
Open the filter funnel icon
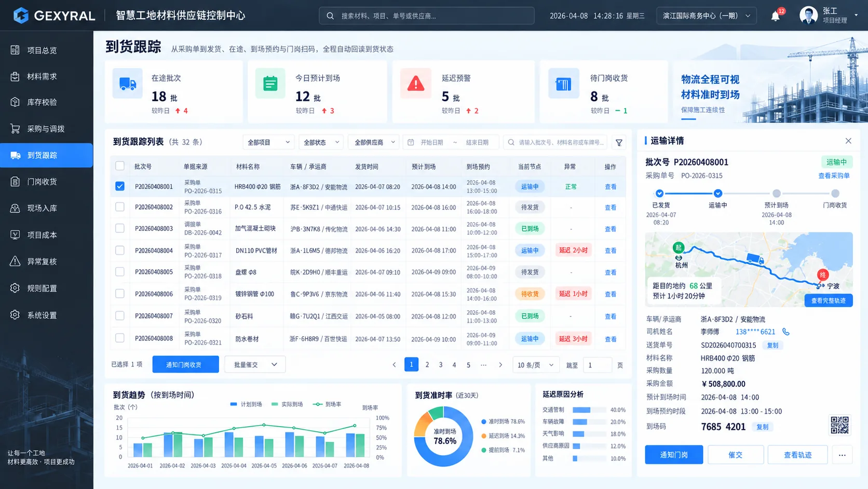pos(619,142)
